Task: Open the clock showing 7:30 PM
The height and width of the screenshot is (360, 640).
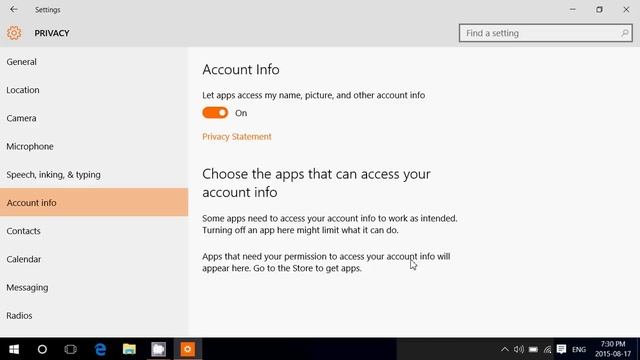Action: click(613, 349)
